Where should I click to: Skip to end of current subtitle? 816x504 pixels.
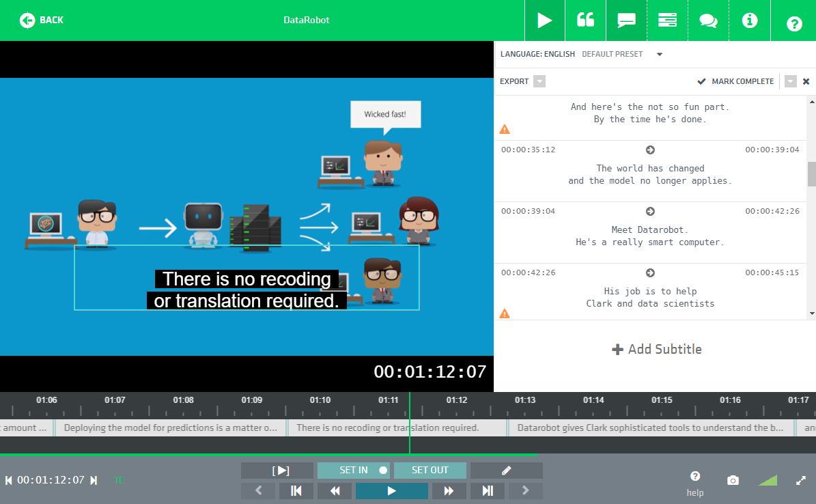click(x=487, y=490)
